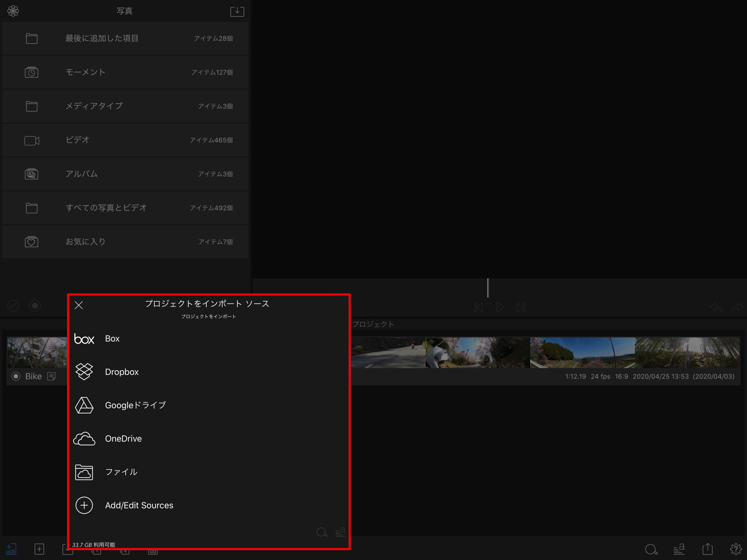Click the Files cloud-folder icon
Screen dimensions: 747x560
(x=84, y=472)
